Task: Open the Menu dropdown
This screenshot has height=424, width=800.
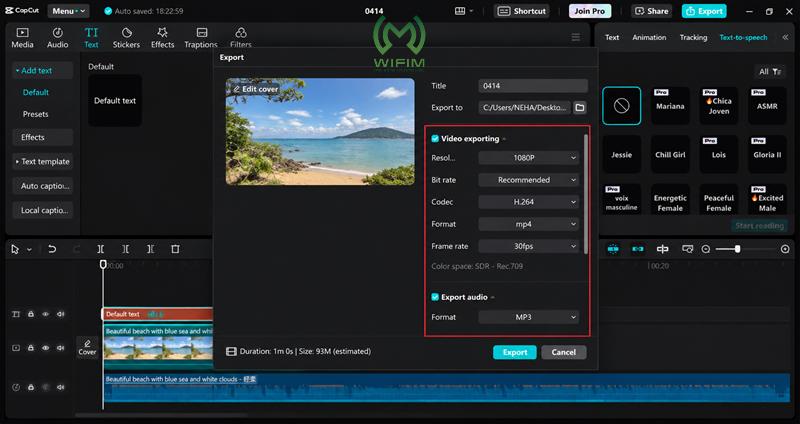Action: click(x=68, y=11)
